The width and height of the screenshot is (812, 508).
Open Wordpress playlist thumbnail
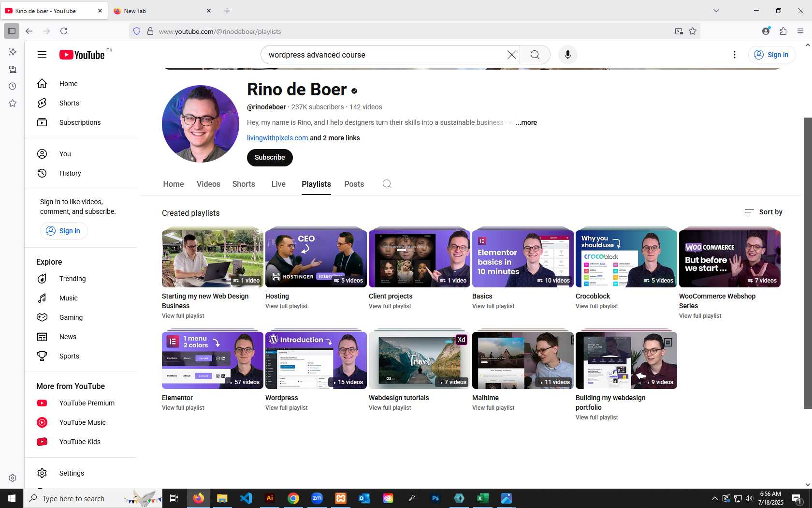[x=316, y=360]
